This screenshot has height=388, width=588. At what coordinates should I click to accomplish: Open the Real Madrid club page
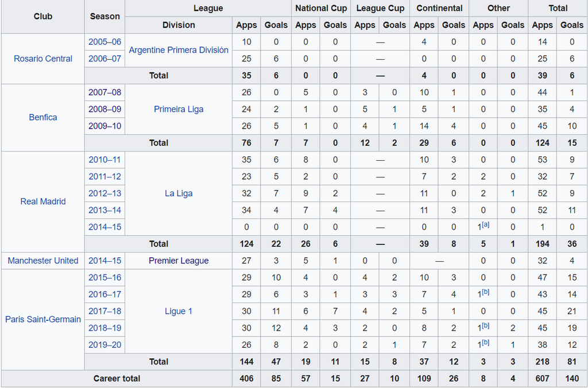[43, 201]
